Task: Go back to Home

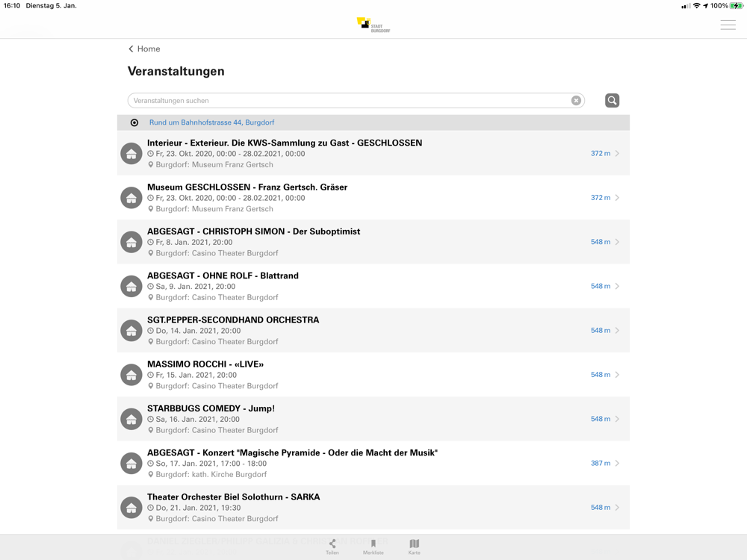Action: click(x=144, y=49)
